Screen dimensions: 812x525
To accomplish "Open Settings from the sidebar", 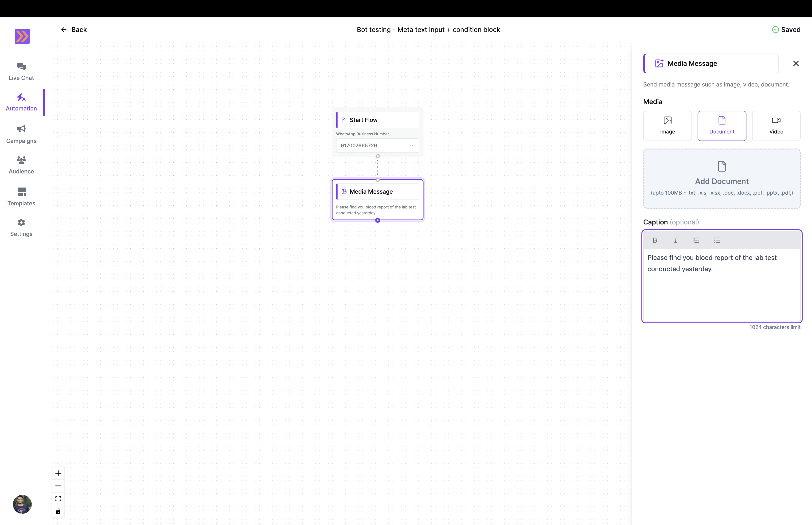I will click(21, 227).
